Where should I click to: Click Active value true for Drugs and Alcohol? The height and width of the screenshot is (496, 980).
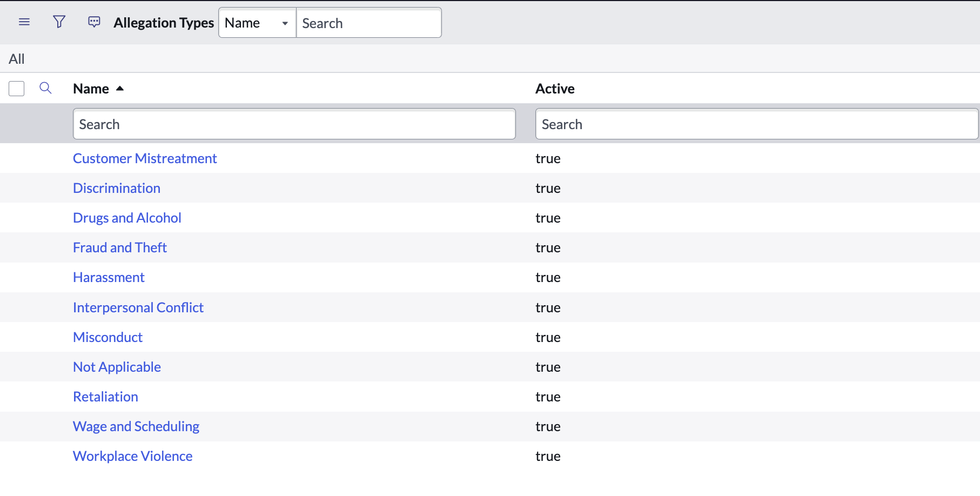click(x=548, y=218)
